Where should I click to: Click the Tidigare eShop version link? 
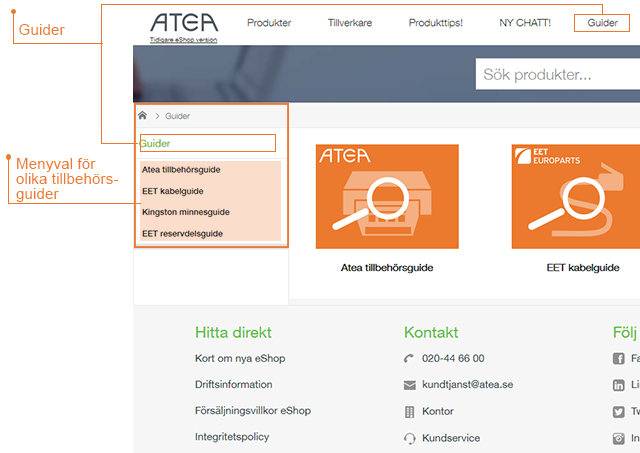click(183, 40)
